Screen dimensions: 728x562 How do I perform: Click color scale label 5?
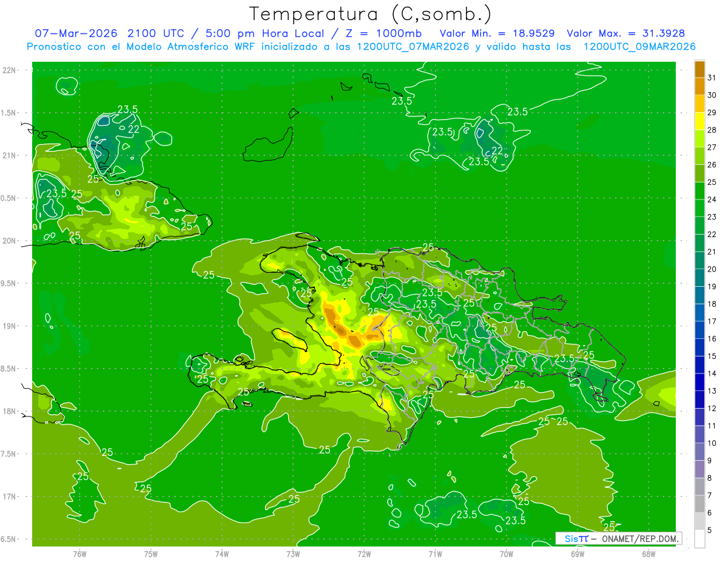coord(710,530)
